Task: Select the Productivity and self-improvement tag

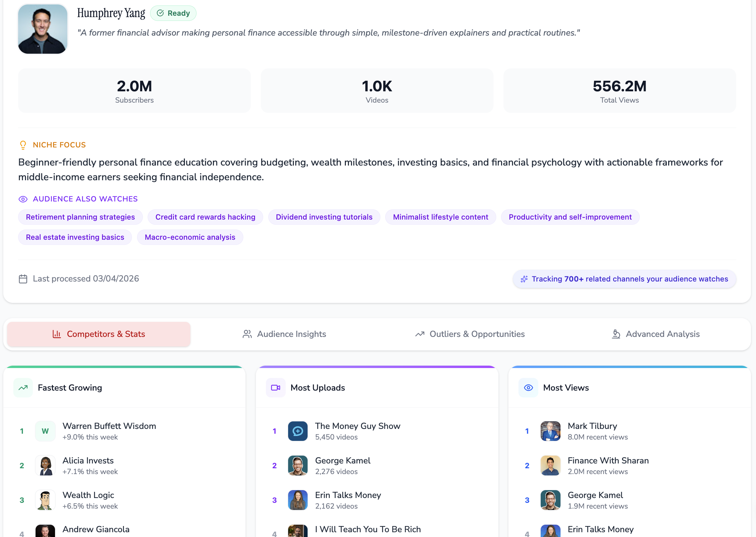Action: (x=570, y=217)
